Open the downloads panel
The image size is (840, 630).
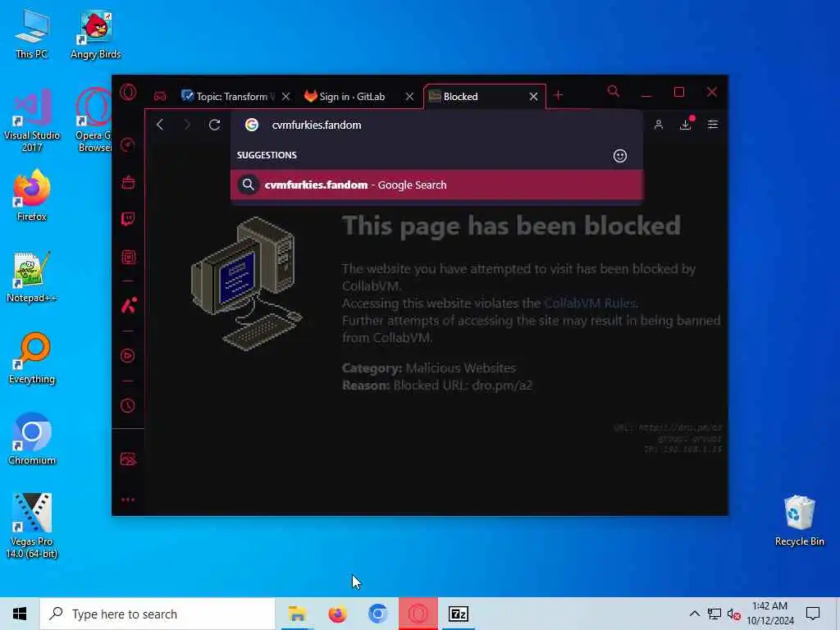click(686, 125)
